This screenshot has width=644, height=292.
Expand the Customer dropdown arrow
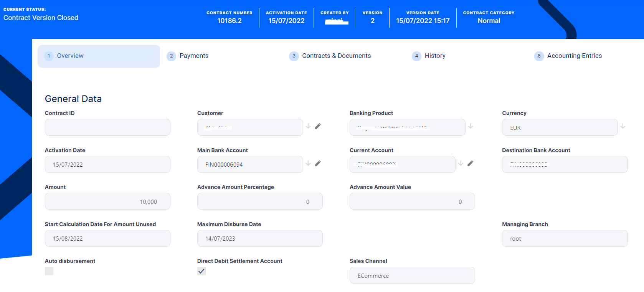point(308,126)
